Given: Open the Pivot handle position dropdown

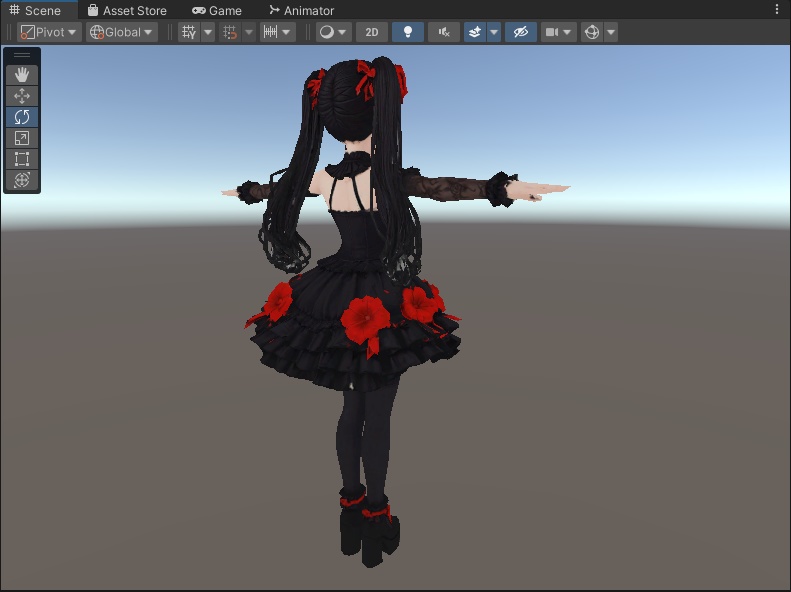Looking at the screenshot, I should [x=49, y=32].
